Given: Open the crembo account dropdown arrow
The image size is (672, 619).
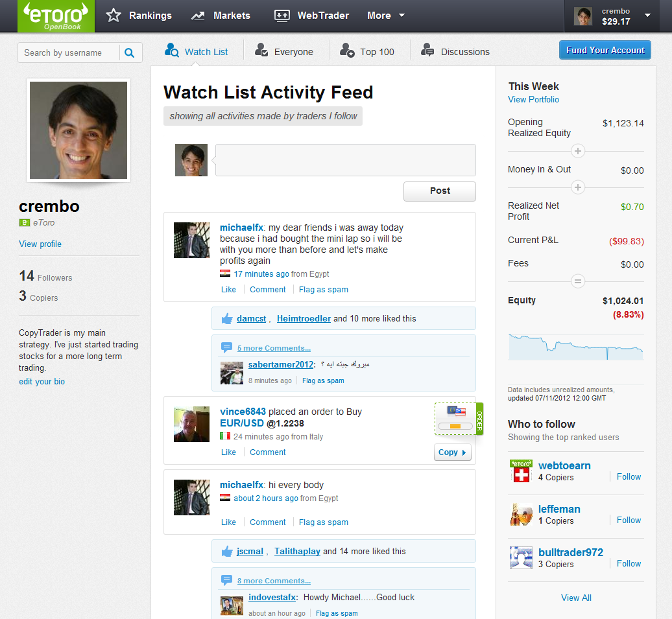Looking at the screenshot, I should (647, 16).
